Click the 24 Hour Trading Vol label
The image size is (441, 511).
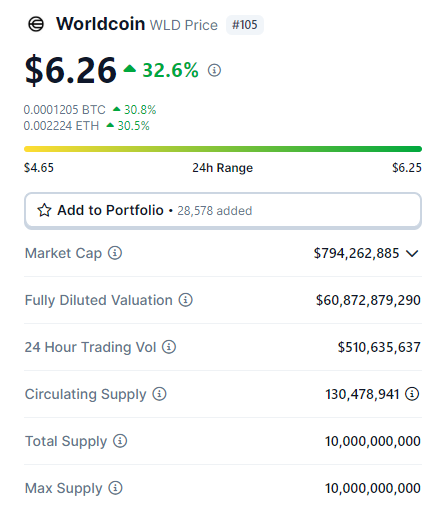(x=90, y=347)
